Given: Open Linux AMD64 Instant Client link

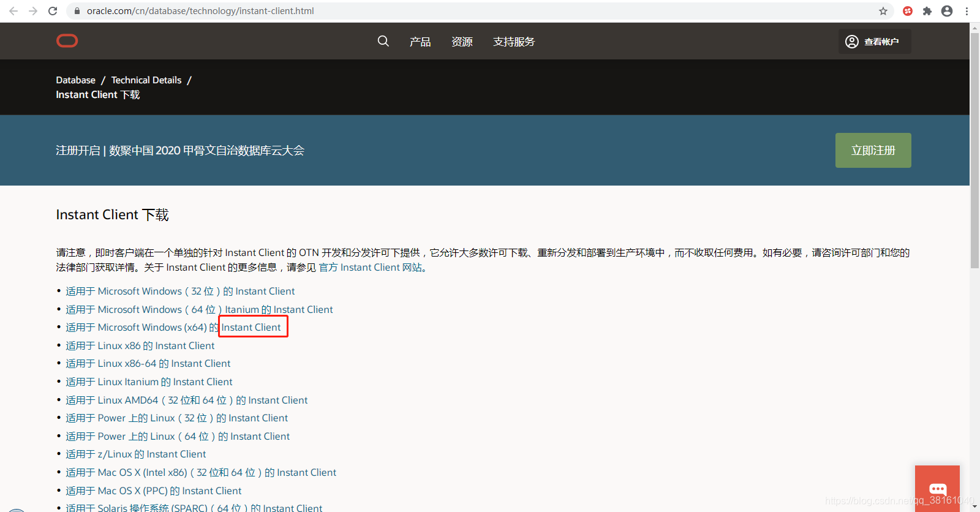Looking at the screenshot, I should tap(187, 401).
